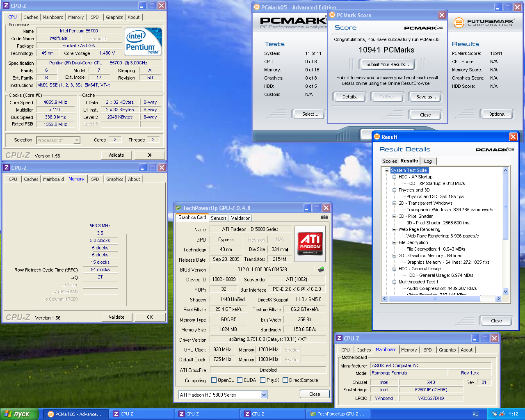
Task: Click the Result tree vertical scrollbar thumb
Action: pos(505,207)
